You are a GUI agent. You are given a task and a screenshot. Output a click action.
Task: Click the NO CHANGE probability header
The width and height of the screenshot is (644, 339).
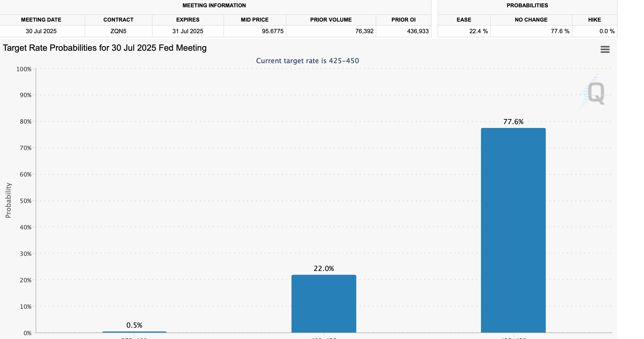coord(531,20)
